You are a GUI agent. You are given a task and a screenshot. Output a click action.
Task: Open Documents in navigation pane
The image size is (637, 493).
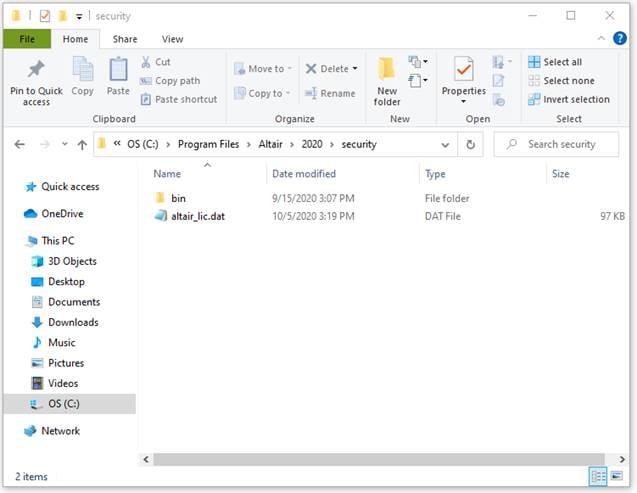(66, 302)
